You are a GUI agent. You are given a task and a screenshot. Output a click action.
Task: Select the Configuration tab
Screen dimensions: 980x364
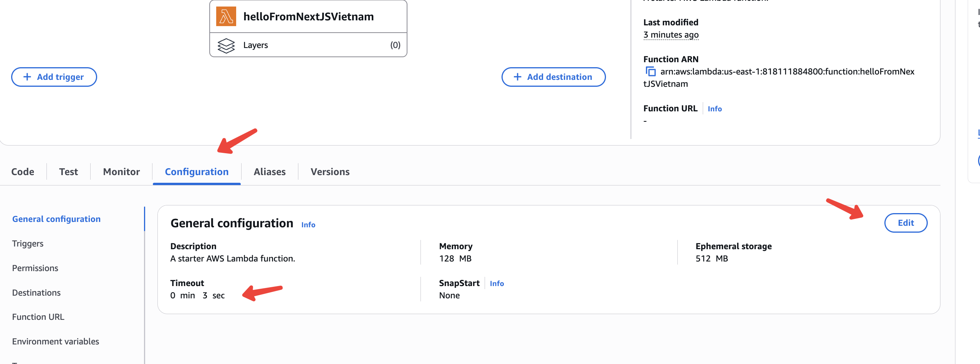click(197, 172)
